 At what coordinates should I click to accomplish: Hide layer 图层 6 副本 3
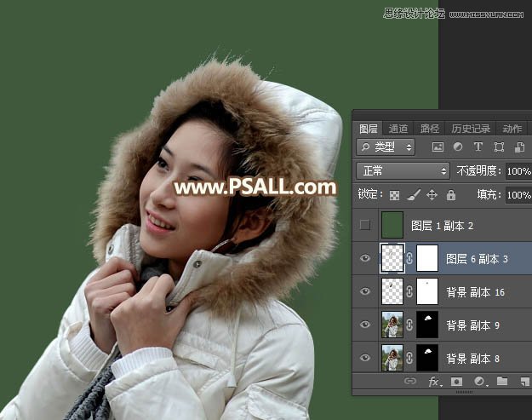365,258
